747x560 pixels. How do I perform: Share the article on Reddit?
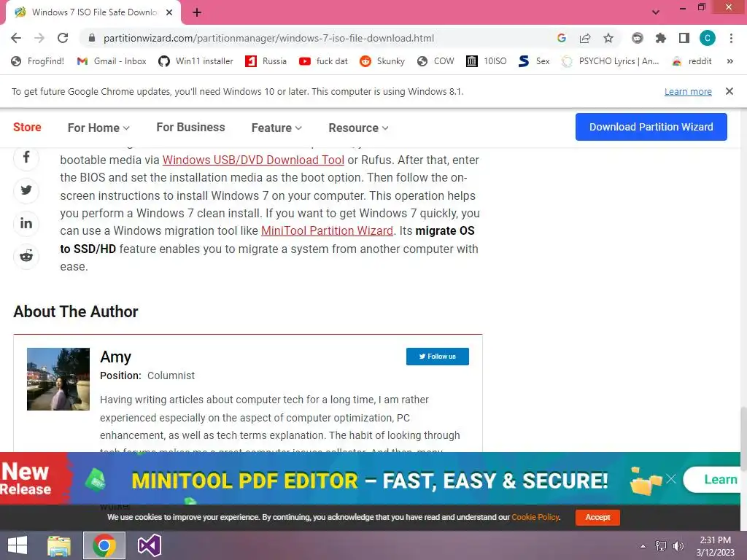pos(26,256)
